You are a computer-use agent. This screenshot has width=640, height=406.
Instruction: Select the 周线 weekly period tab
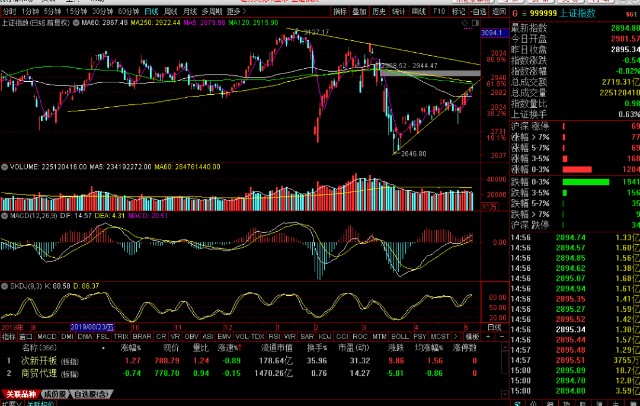click(x=172, y=11)
